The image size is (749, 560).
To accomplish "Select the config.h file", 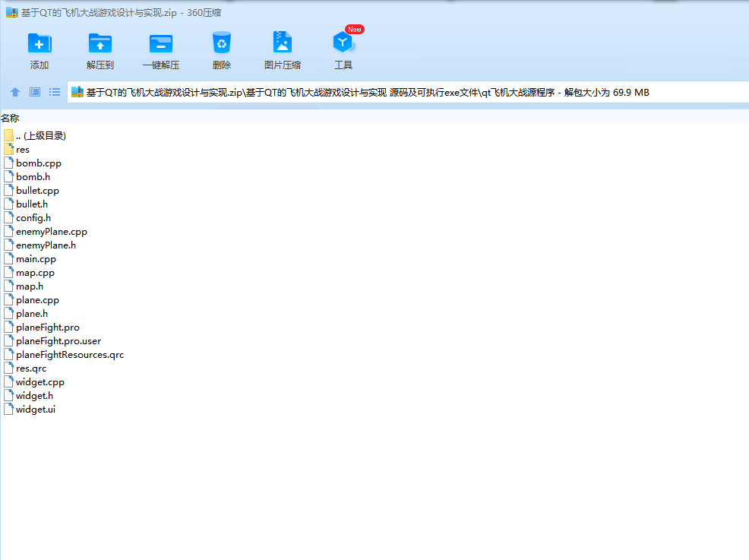I will [33, 218].
